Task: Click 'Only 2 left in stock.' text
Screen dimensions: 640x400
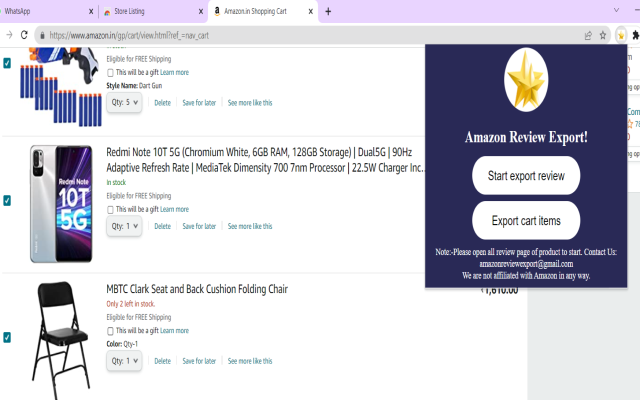Action: pyautogui.click(x=131, y=304)
